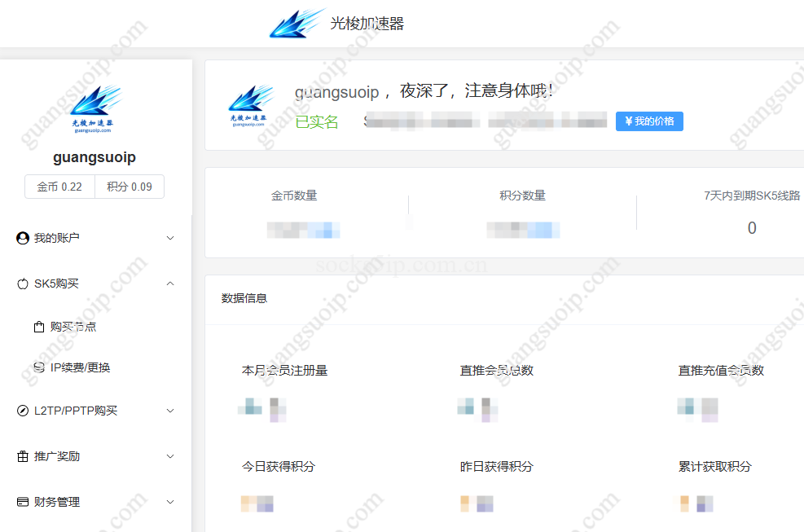Select the L2TP/PPTP购买 icon
The width and height of the screenshot is (804, 532).
21,411
